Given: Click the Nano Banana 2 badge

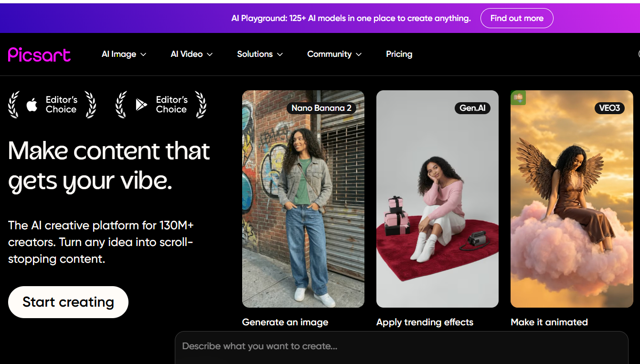Looking at the screenshot, I should pyautogui.click(x=321, y=108).
